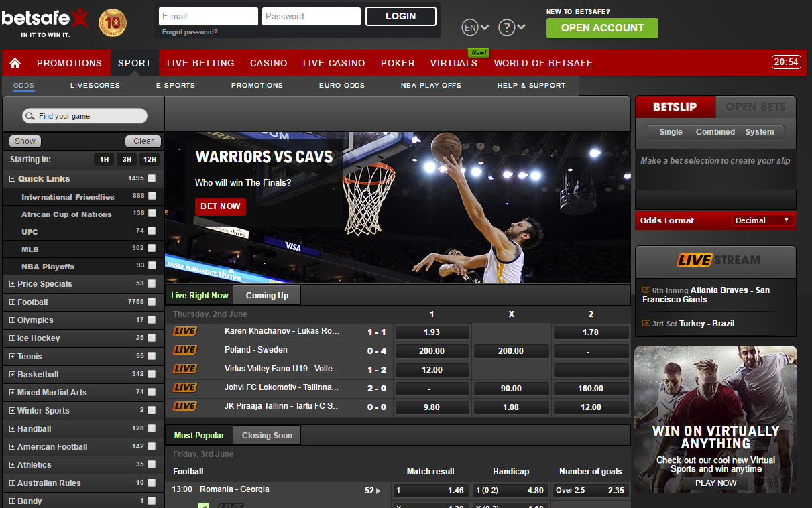812x508 pixels.
Task: Select the Combined bet type tab
Action: coord(715,132)
